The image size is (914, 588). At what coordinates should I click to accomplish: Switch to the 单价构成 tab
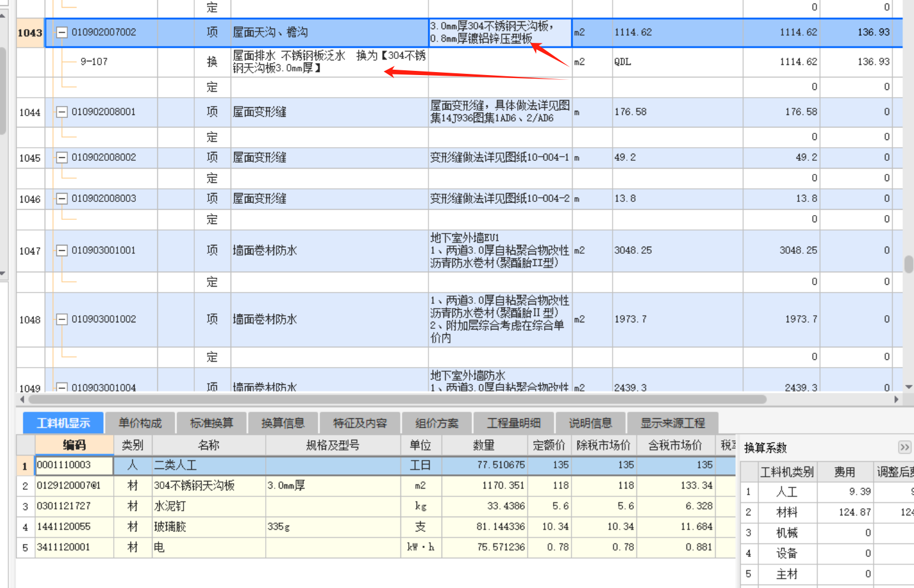click(x=140, y=423)
